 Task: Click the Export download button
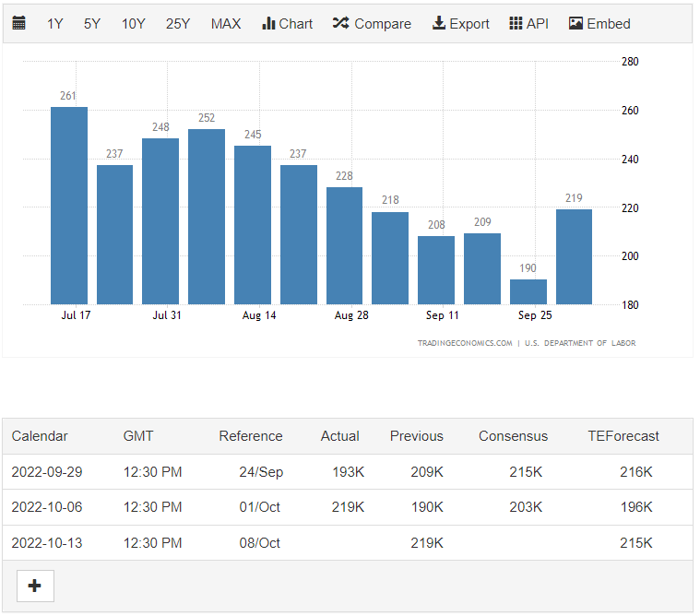point(461,24)
